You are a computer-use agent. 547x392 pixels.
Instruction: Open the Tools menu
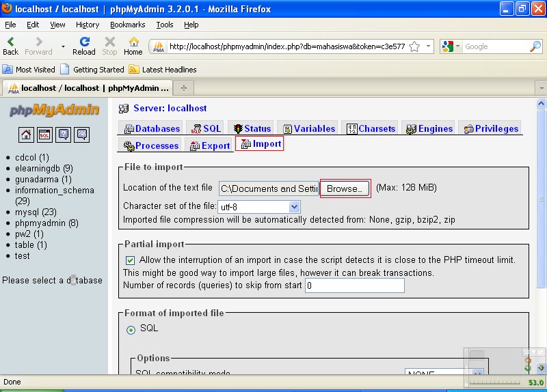[x=165, y=25]
